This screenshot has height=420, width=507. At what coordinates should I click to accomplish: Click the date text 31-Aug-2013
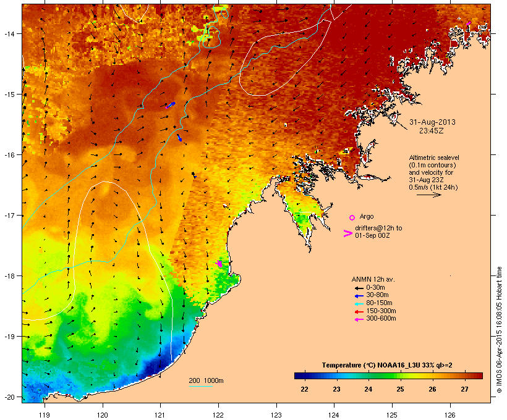point(432,122)
